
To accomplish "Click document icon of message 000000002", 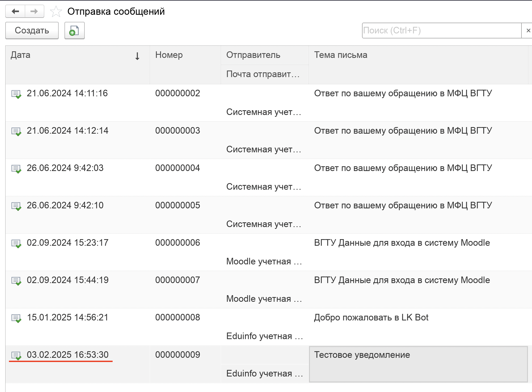I will click(x=16, y=94).
